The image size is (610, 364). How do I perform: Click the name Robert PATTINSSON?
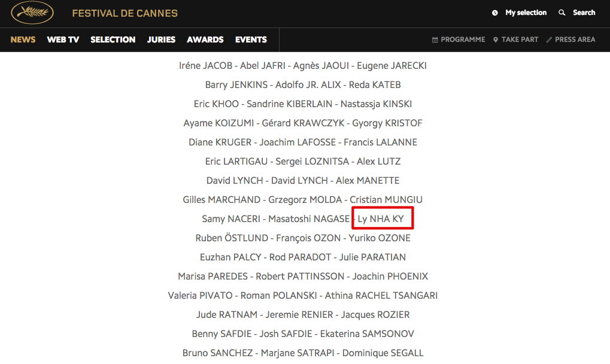pyautogui.click(x=300, y=277)
